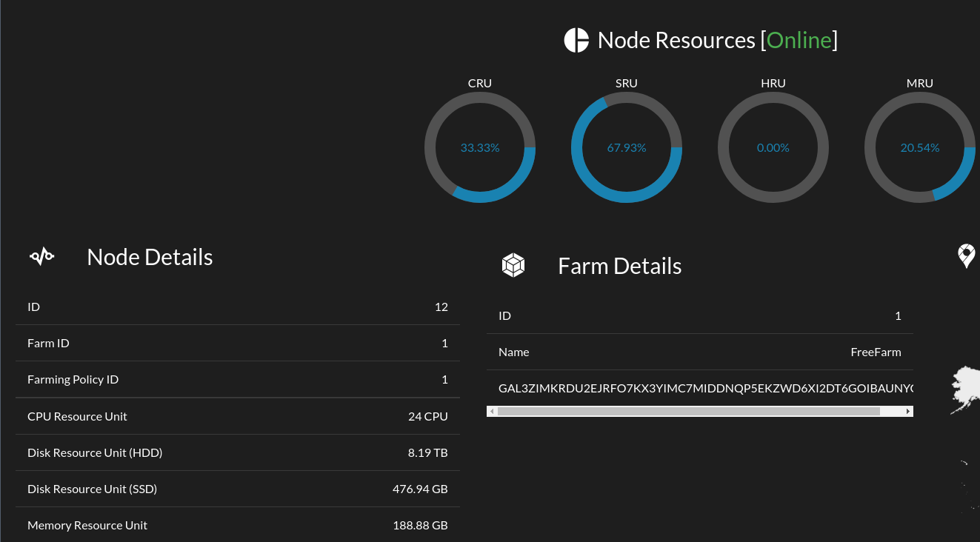Select the "SRU" gauge label
This screenshot has height=542, width=980.
pos(627,83)
